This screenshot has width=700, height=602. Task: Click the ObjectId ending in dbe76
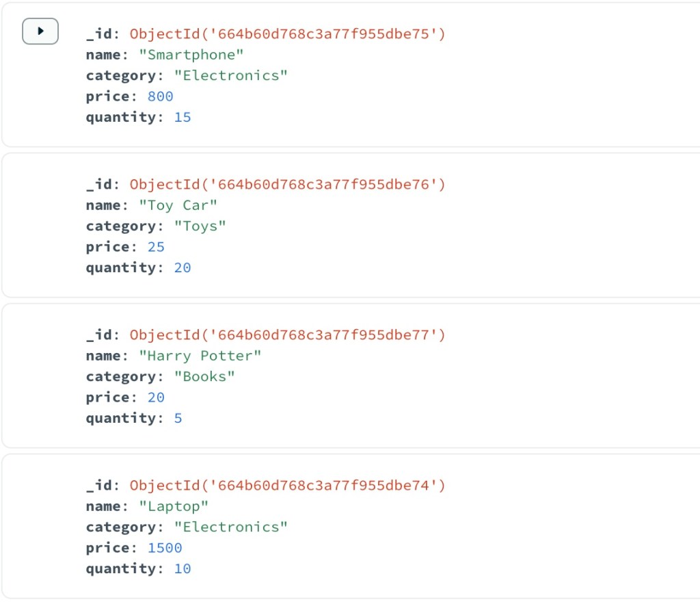point(287,185)
